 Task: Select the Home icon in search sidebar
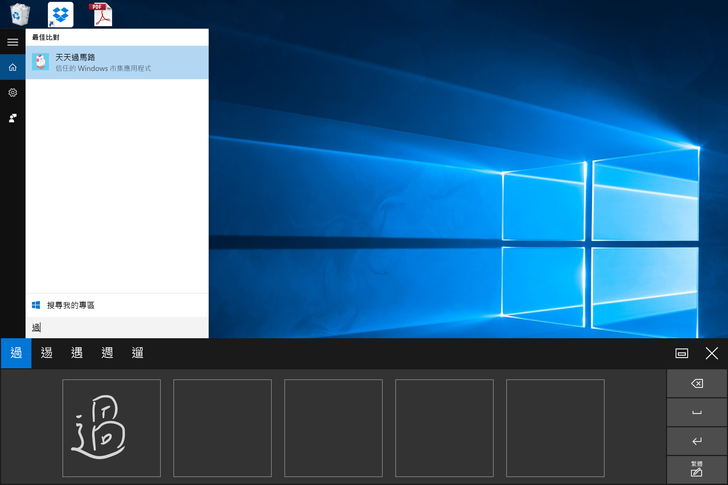tap(13, 67)
